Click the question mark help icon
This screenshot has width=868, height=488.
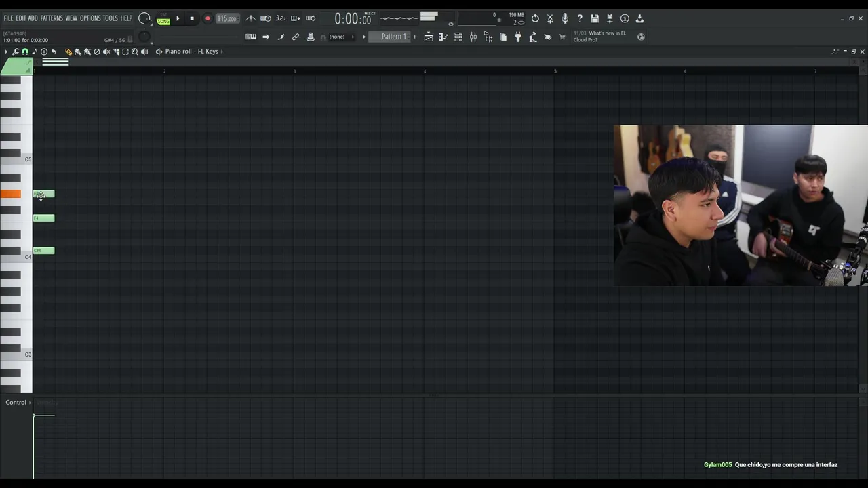click(x=580, y=18)
